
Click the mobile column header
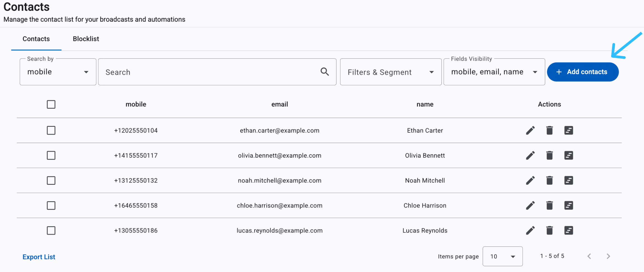coord(136,105)
